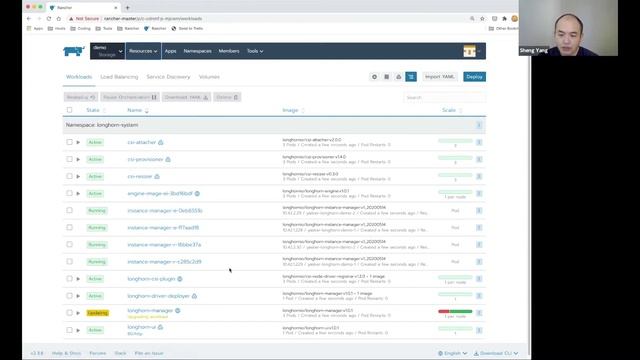
Task: Click the workload type icon beside csi-attacher
Action: (160, 142)
